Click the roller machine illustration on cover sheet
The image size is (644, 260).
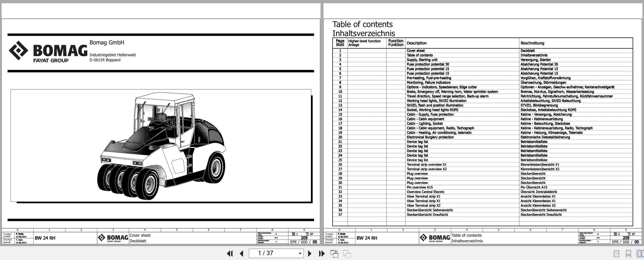[x=161, y=146]
